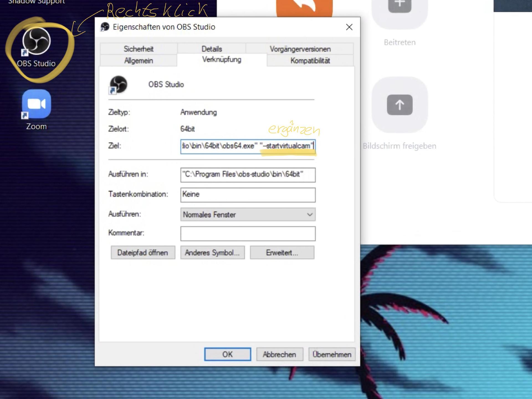Click Dateipfad öffnen button

(143, 253)
